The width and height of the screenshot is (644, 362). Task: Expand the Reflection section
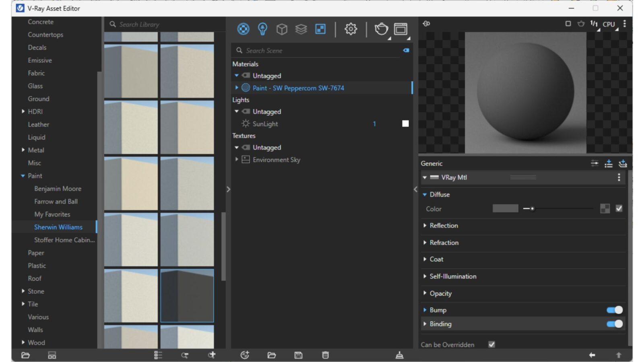click(x=425, y=226)
